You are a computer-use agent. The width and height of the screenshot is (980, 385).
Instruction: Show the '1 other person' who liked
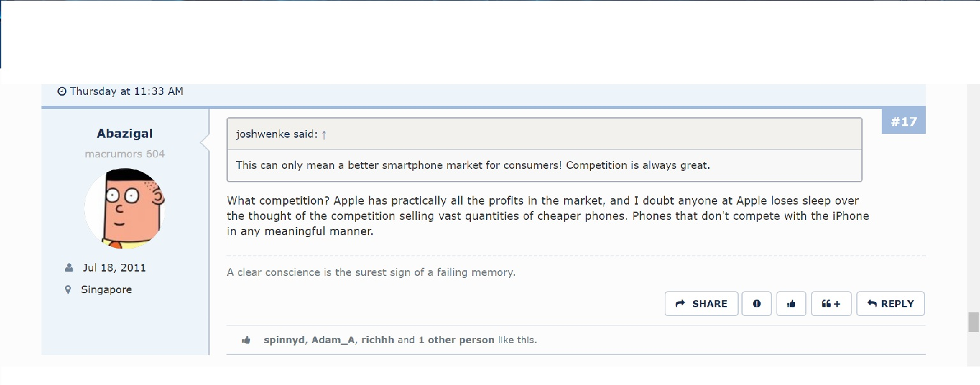456,340
